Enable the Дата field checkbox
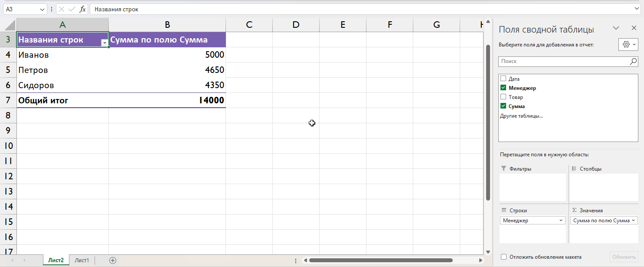644x267 pixels. click(x=503, y=79)
